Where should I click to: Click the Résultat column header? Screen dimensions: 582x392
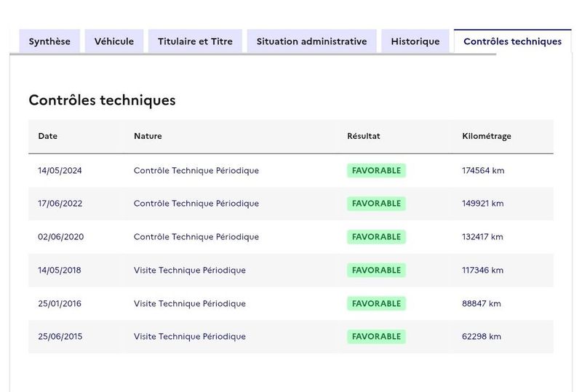tap(363, 136)
